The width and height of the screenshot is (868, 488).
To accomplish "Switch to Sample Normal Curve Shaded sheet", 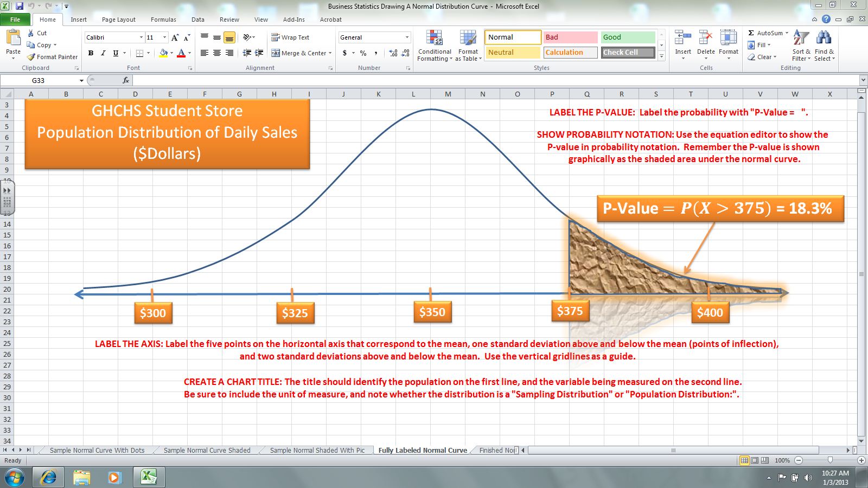I will [x=207, y=450].
